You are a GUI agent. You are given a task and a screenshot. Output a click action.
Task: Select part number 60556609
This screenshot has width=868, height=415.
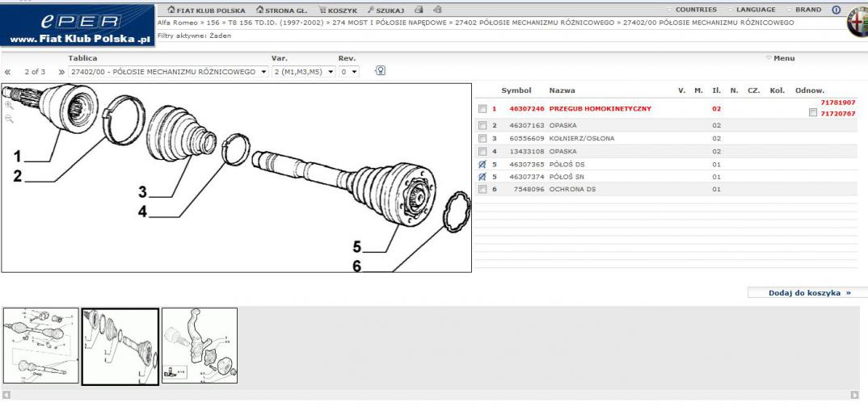pos(527,138)
